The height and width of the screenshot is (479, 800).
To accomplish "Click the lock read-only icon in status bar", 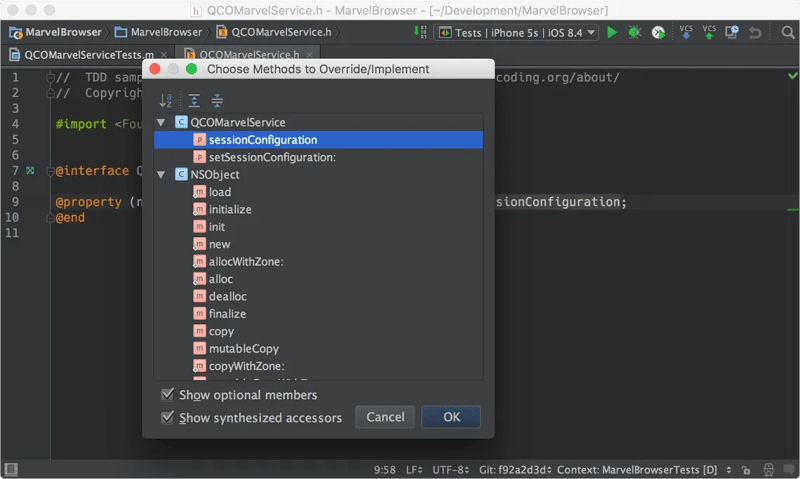I will point(746,470).
